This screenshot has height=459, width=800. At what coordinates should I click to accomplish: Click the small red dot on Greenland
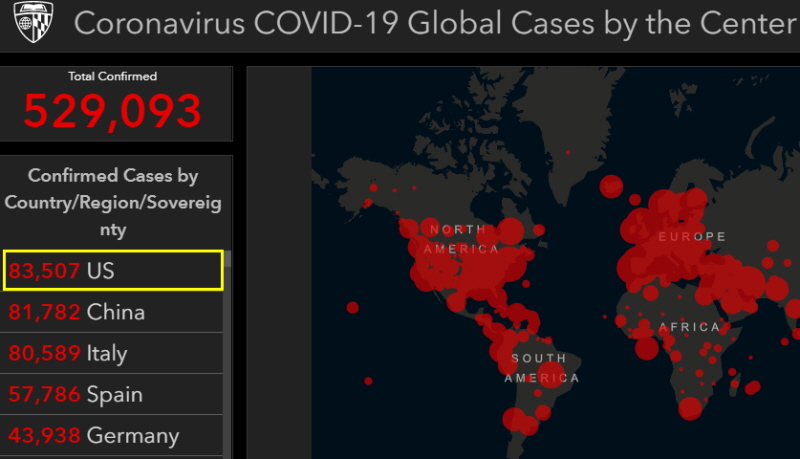tap(568, 152)
